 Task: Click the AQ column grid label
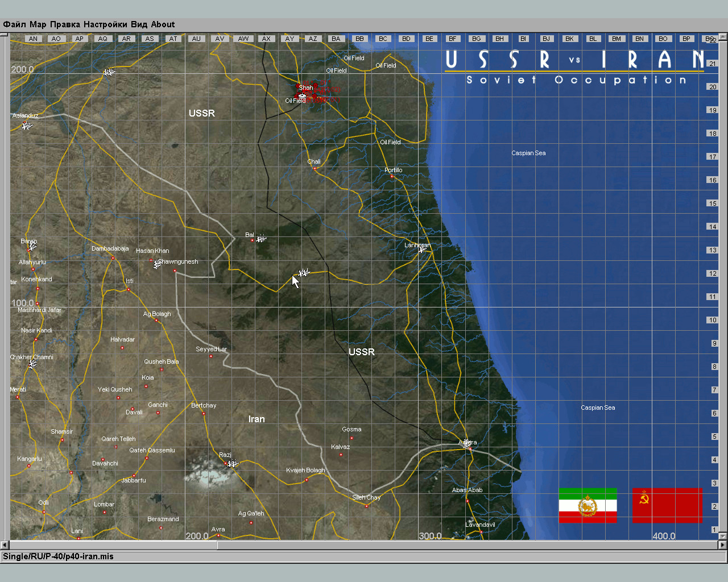[x=102, y=39]
